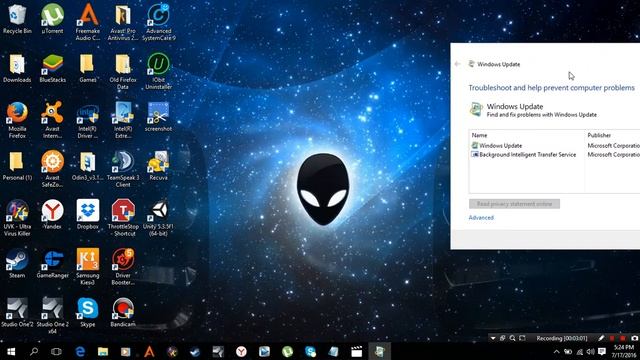This screenshot has width=640, height=360.
Task: Select the Avast SafeZone desktop icon
Action: [52, 169]
